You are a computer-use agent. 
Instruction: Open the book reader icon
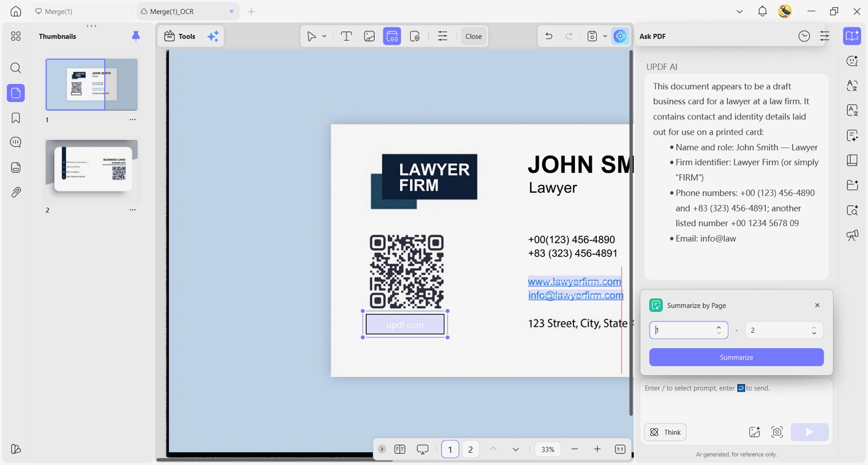tap(852, 160)
